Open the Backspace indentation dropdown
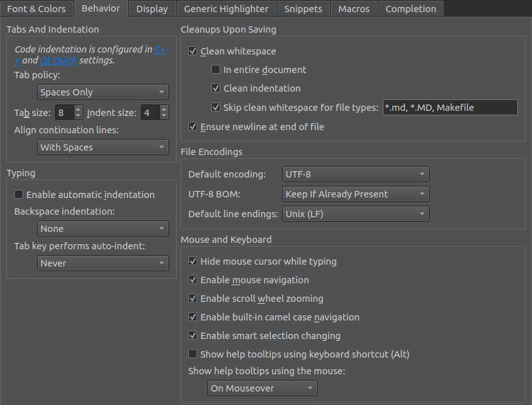Viewport: 532px width, 405px height. click(x=102, y=229)
